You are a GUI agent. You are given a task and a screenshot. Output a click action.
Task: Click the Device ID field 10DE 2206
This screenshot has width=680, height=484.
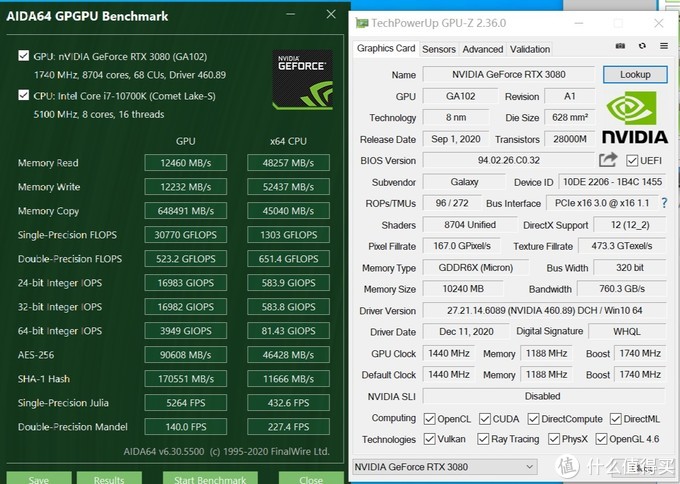click(x=612, y=182)
